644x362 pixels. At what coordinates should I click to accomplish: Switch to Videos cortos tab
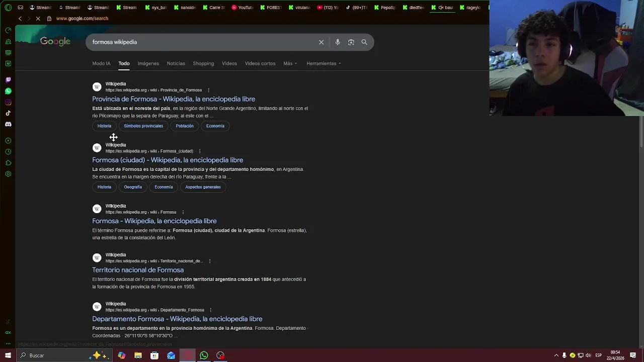260,63
